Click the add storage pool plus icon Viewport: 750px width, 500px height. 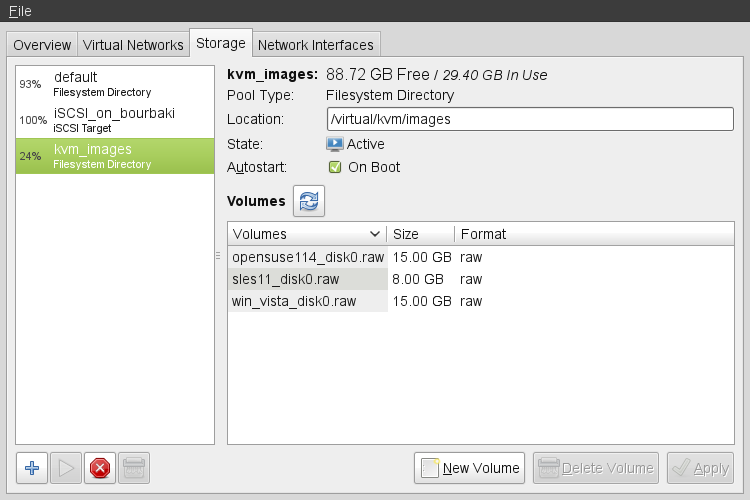pos(32,467)
